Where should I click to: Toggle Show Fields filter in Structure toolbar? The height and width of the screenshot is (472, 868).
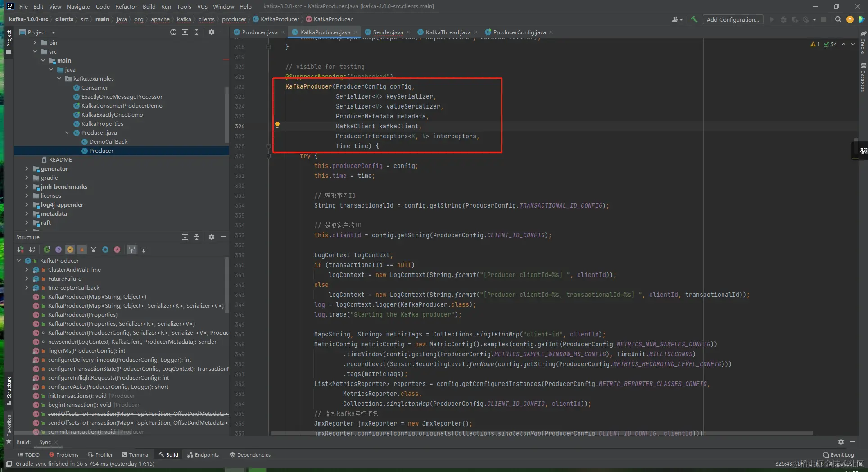(70, 250)
